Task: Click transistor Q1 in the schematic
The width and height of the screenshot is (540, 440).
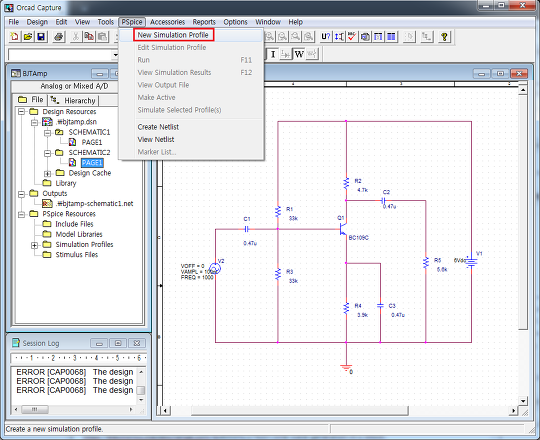Action: click(343, 229)
